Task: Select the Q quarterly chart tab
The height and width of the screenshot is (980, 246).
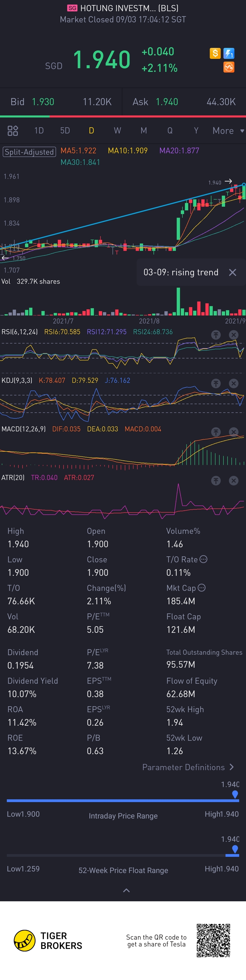Action: coord(170,131)
